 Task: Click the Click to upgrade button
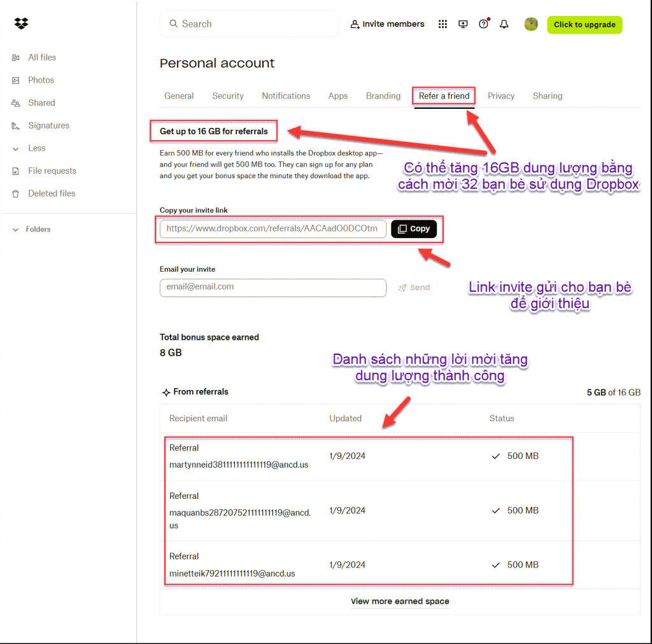(x=585, y=25)
